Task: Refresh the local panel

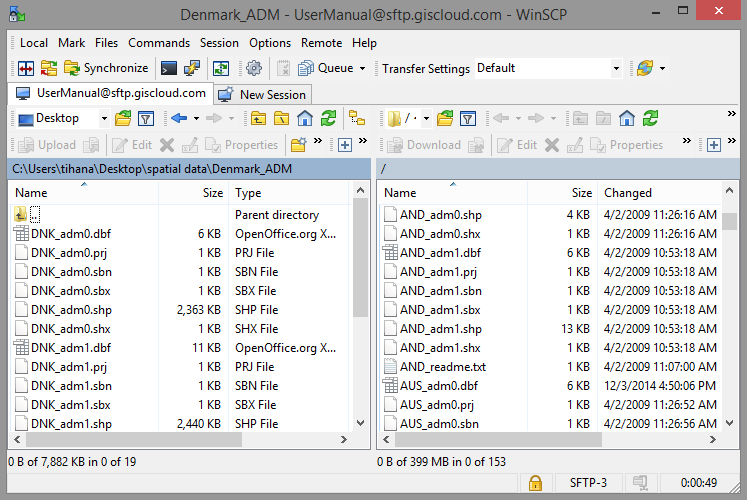Action: (328, 119)
